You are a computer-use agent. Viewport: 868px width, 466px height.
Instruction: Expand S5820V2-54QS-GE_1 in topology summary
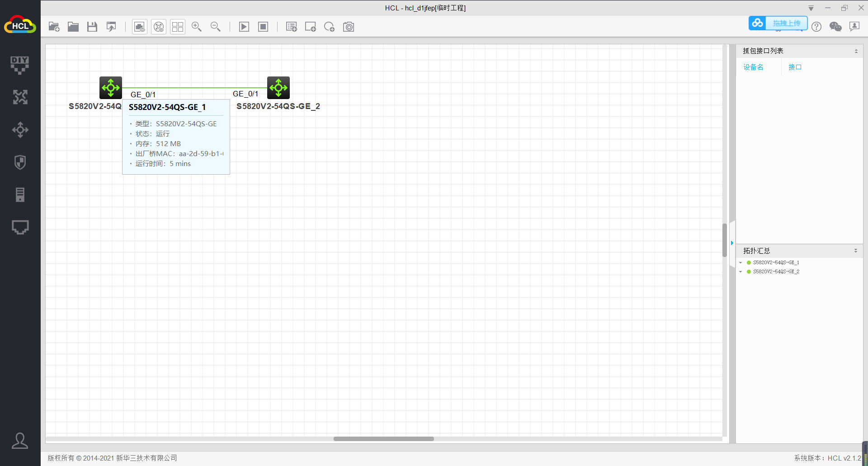(x=741, y=263)
